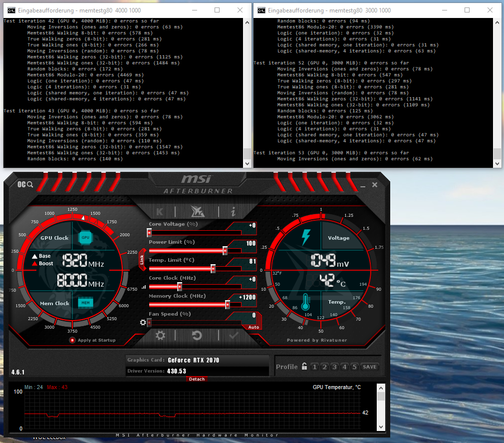Click the MEM chip icon
Image resolution: width=504 pixels, height=443 pixels.
(x=85, y=303)
